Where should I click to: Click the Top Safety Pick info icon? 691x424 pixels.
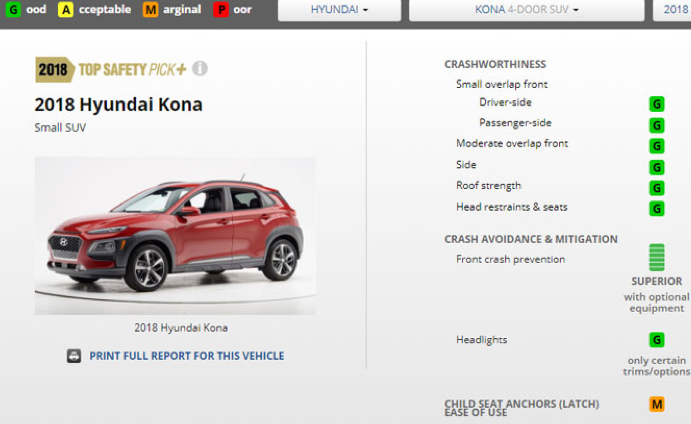(200, 69)
